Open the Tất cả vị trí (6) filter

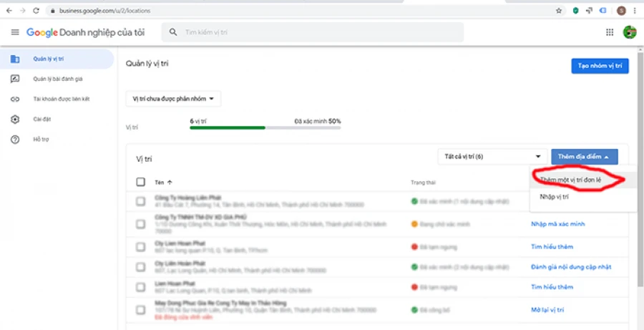[492, 157]
